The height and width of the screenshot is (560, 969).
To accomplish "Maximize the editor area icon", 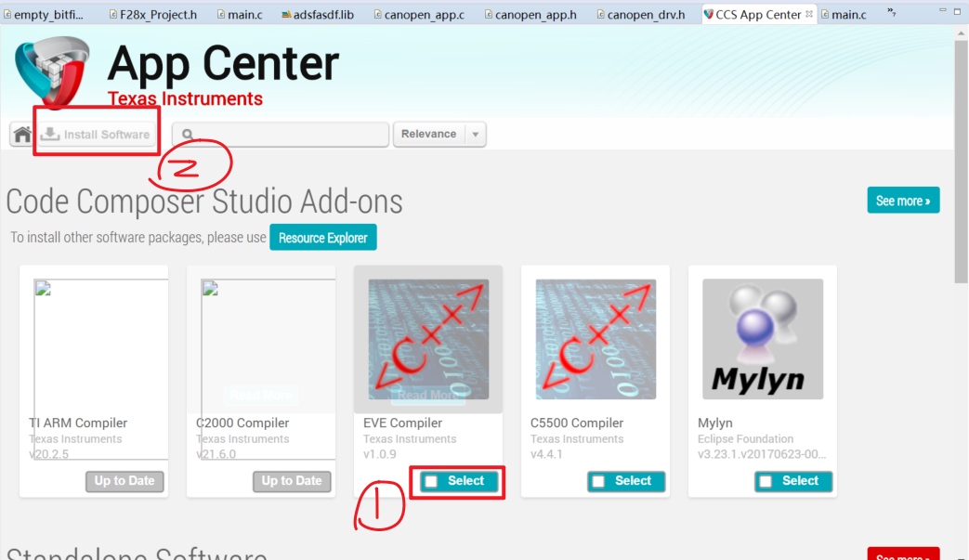I will 958,11.
